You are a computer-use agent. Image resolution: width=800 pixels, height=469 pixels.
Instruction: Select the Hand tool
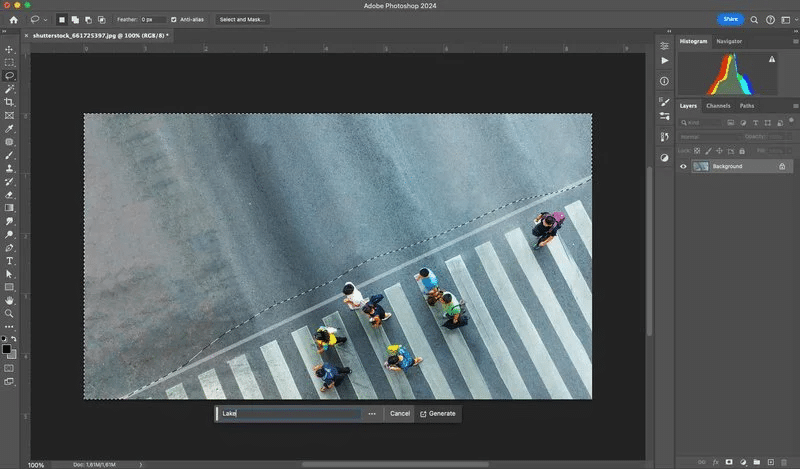tap(10, 300)
